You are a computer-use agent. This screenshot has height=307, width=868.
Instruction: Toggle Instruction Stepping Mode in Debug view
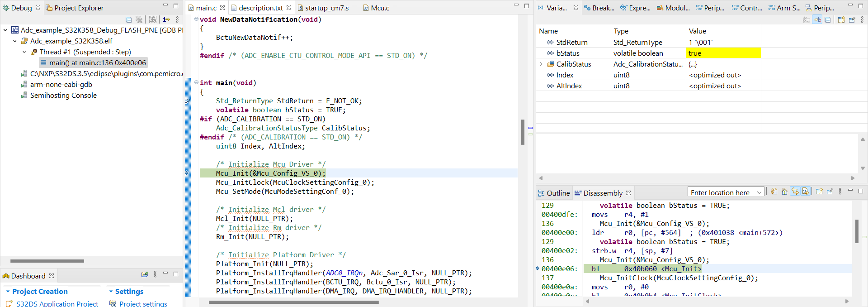(166, 19)
